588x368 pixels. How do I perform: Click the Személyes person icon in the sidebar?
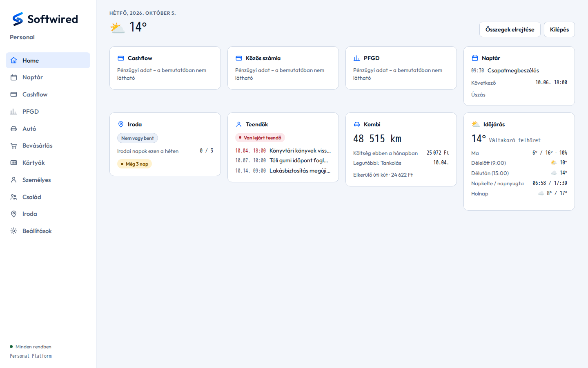pyautogui.click(x=14, y=180)
